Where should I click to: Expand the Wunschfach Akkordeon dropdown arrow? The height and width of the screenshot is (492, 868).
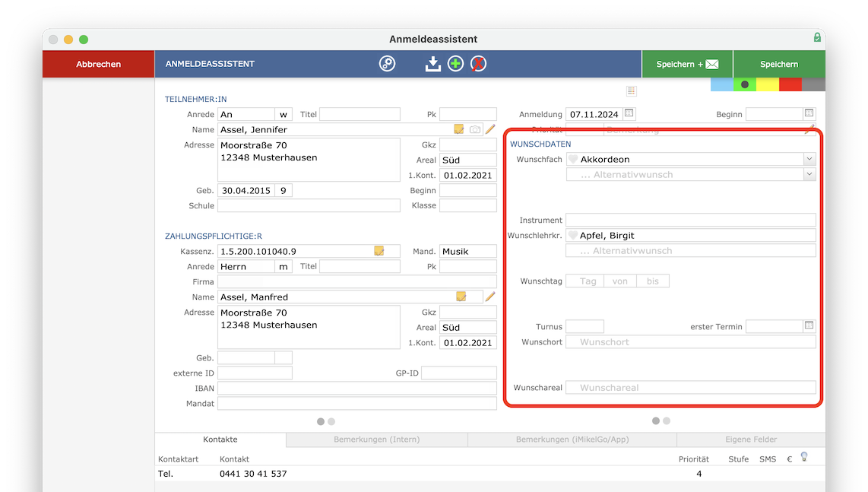(809, 159)
